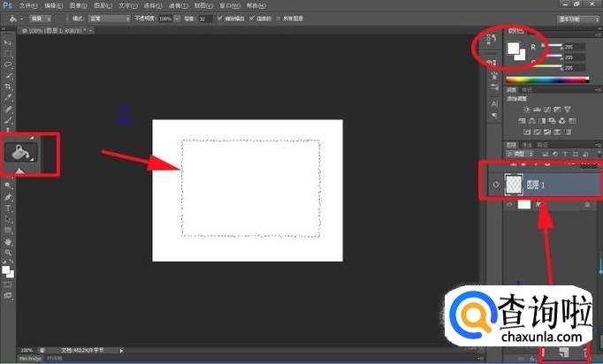Pick a color from spectrum ramp

[x=547, y=80]
